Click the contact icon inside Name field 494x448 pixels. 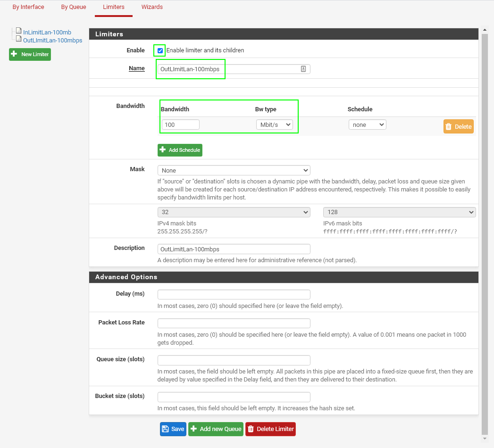(303, 69)
